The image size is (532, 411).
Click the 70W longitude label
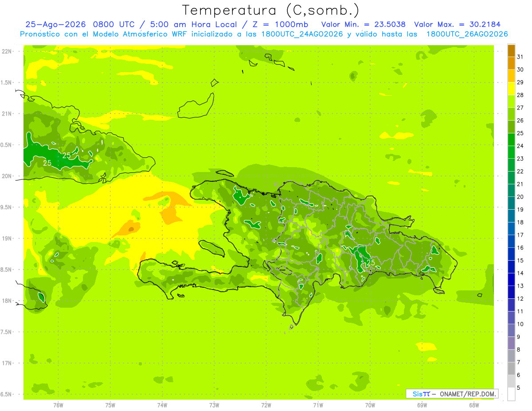pos(370,405)
